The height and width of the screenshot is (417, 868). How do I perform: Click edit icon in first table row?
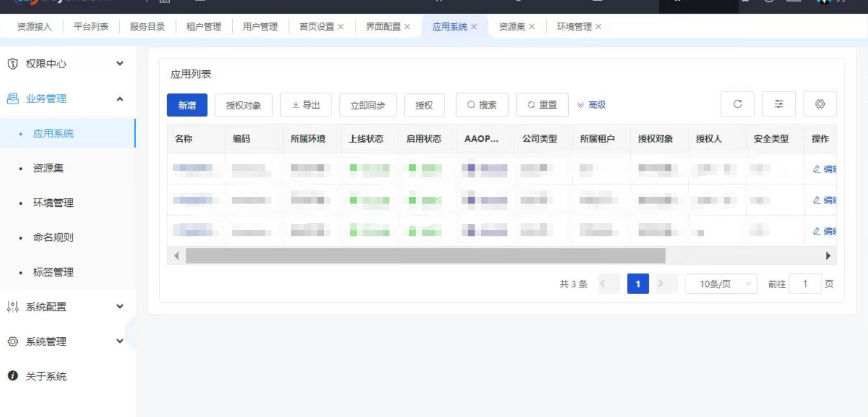[817, 169]
